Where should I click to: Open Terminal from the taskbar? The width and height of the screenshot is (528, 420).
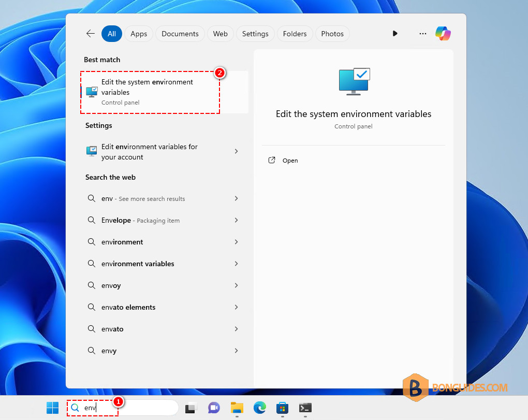[305, 408]
